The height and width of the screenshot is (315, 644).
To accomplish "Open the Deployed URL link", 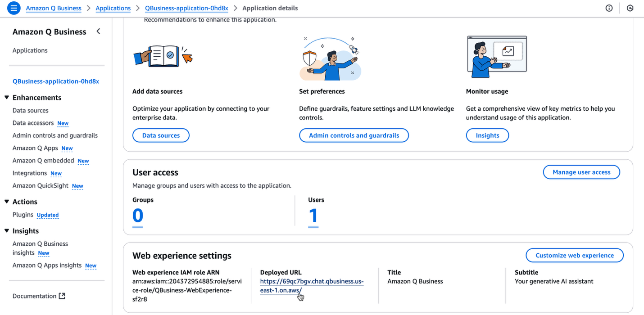I will [x=311, y=286].
